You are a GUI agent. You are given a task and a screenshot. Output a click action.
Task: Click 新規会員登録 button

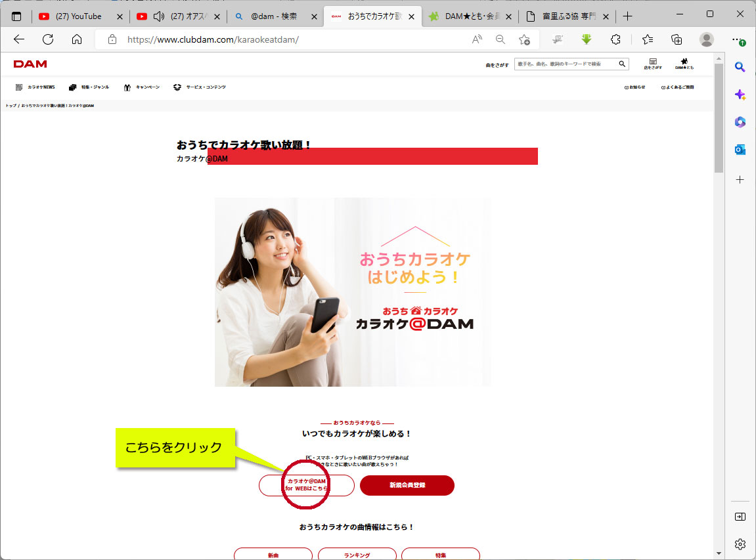pos(407,485)
